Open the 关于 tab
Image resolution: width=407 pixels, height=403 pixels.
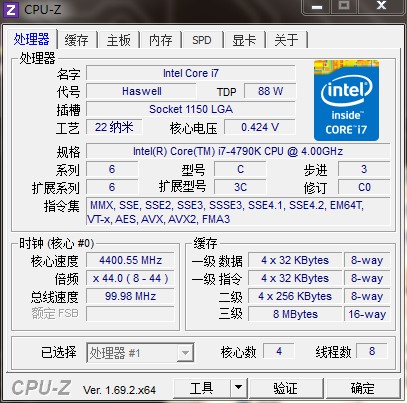(286, 40)
